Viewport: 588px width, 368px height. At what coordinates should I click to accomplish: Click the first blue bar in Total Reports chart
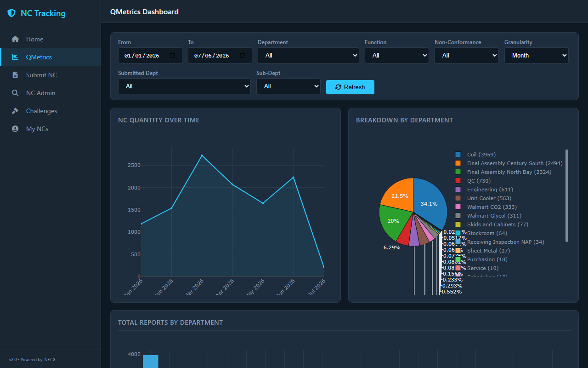(150, 362)
